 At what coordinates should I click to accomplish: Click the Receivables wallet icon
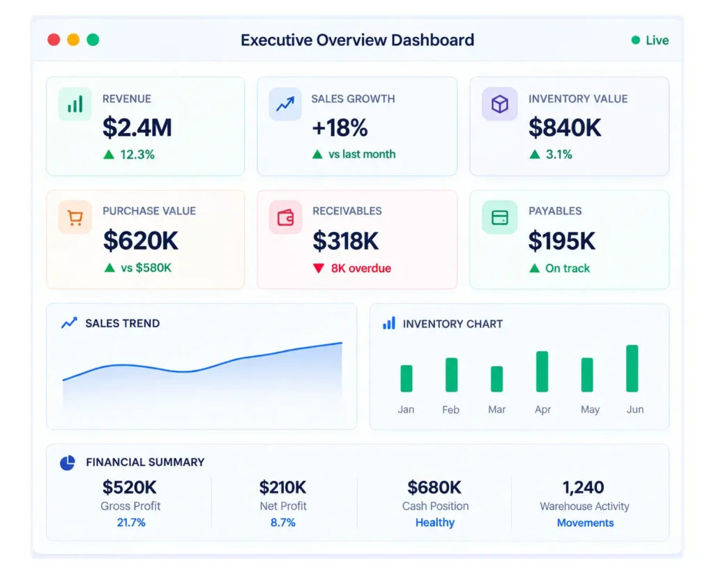coord(285,217)
